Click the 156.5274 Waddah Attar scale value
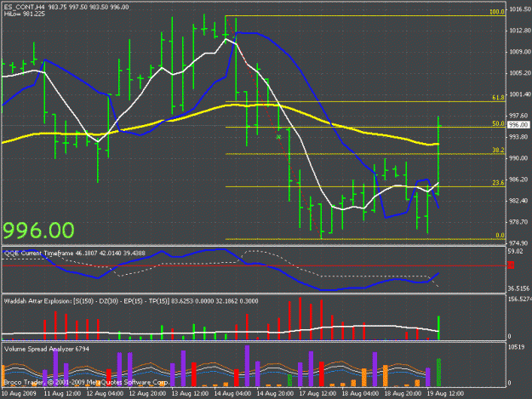Screen dimensions: 532x399 pos(519,299)
